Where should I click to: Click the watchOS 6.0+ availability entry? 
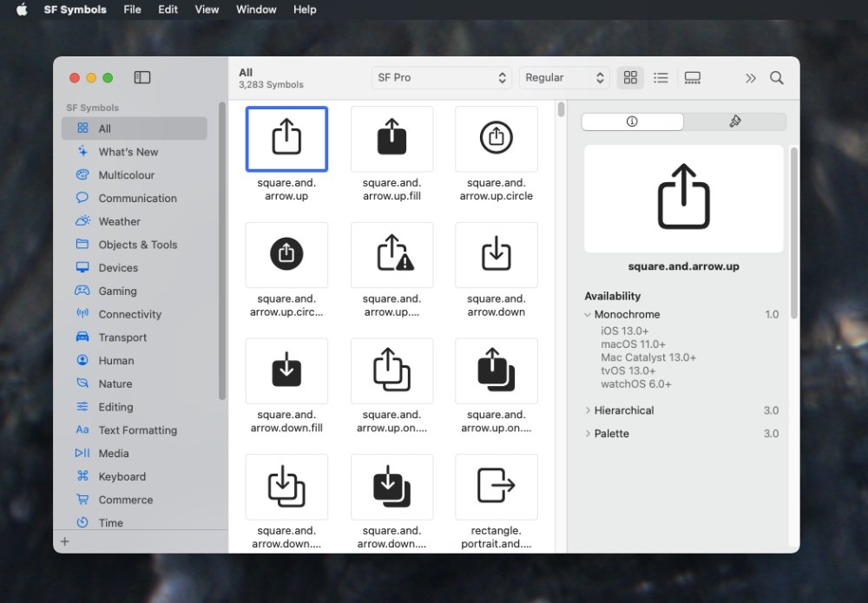click(x=636, y=384)
